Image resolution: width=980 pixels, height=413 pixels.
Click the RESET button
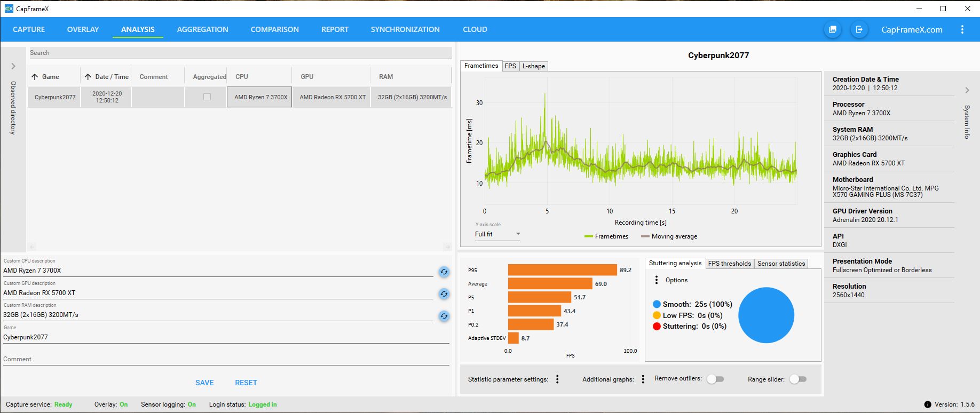point(246,383)
